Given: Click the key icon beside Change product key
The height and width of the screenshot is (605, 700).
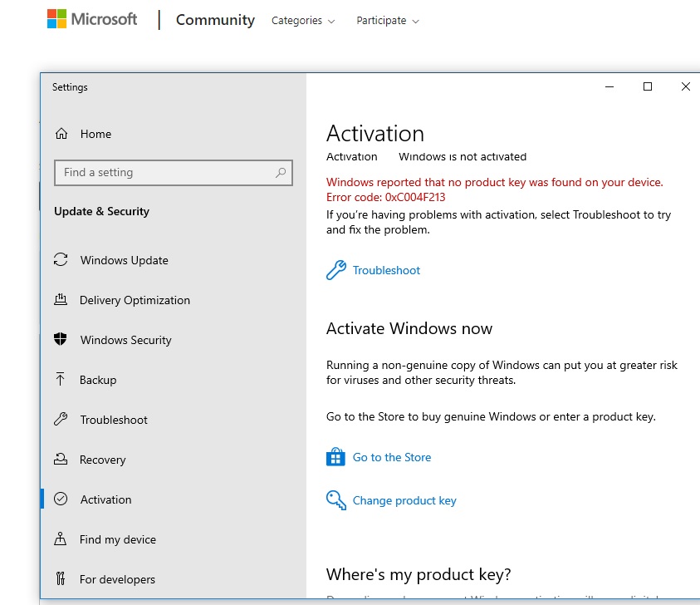Looking at the screenshot, I should tap(335, 500).
